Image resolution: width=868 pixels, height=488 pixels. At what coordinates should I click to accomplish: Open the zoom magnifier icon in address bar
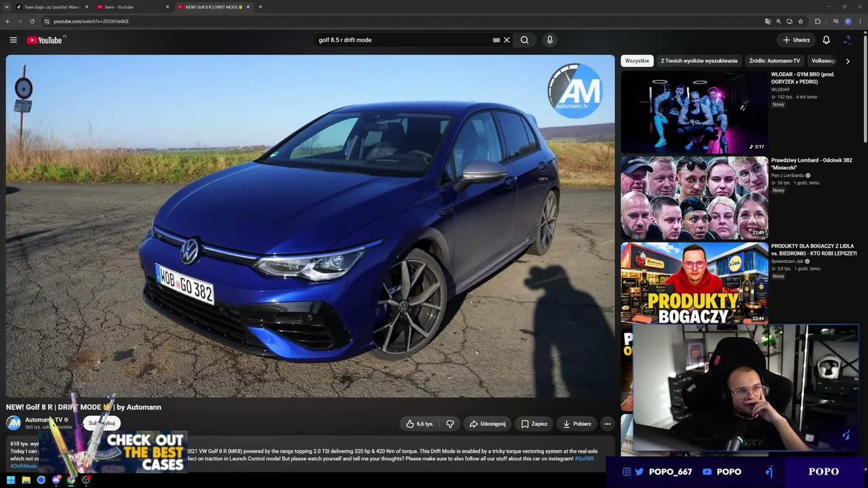tap(778, 21)
